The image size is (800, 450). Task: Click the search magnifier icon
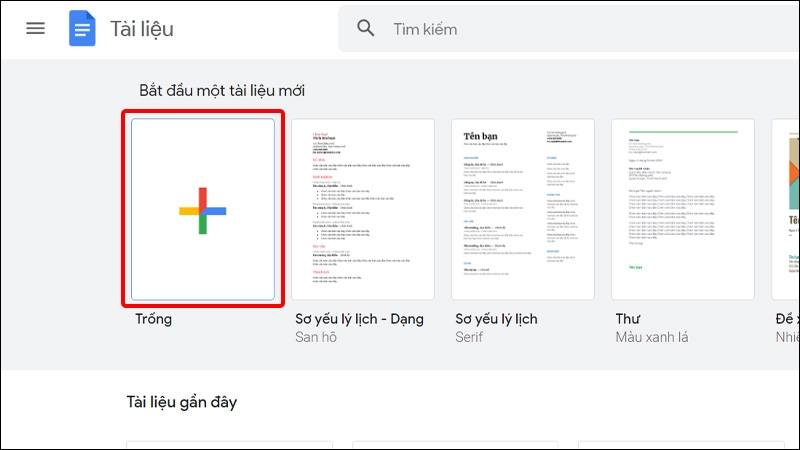(x=365, y=28)
